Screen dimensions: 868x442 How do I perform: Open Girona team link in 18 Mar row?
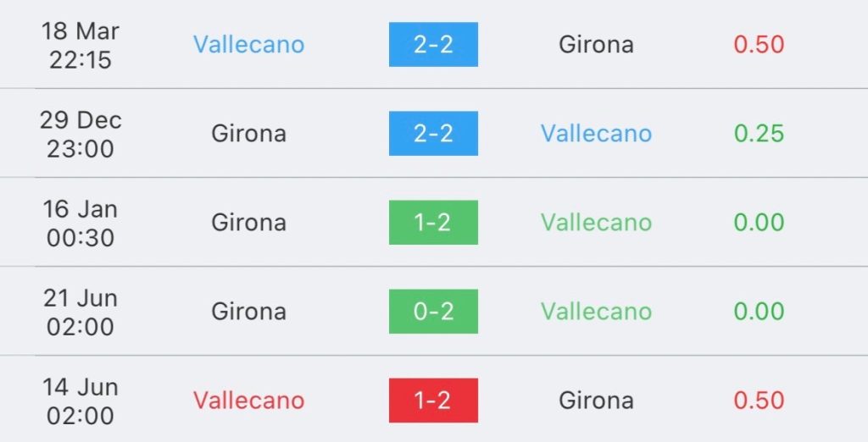pyautogui.click(x=596, y=44)
